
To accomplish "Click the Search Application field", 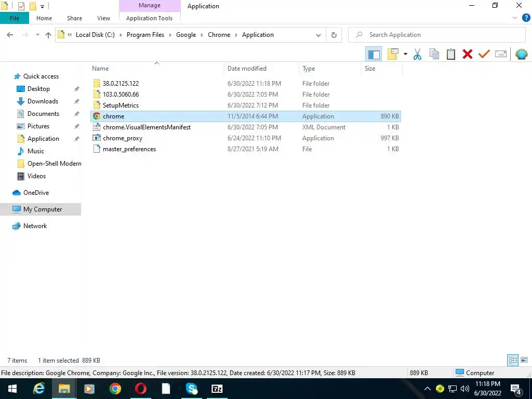I will coord(437,35).
